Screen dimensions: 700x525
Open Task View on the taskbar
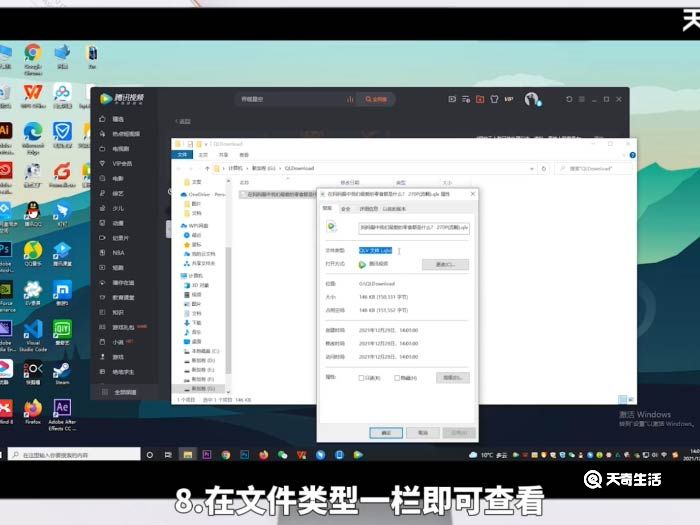168,455
